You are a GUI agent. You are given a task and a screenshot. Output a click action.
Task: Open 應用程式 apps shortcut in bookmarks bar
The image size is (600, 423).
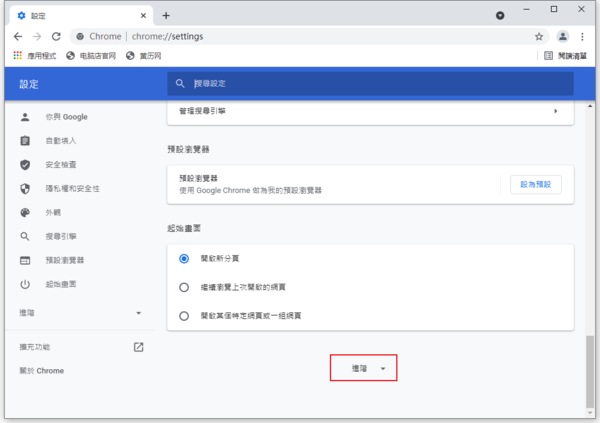click(34, 56)
